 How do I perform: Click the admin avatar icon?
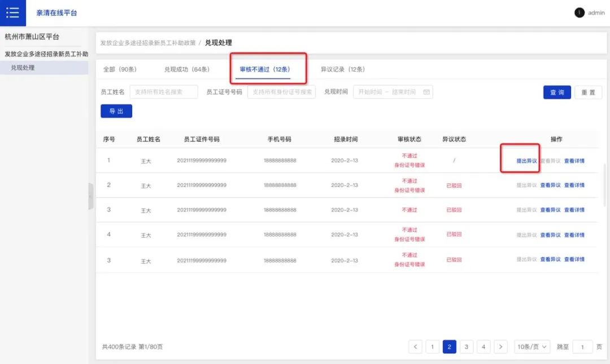pyautogui.click(x=579, y=12)
